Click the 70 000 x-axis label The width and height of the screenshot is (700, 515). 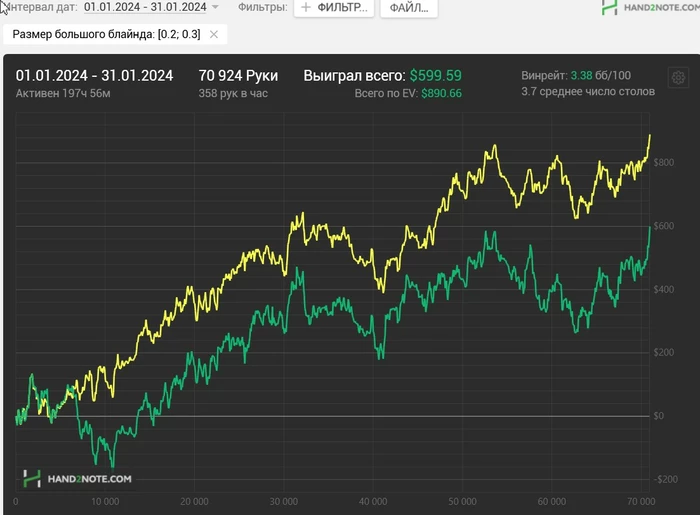coord(641,502)
